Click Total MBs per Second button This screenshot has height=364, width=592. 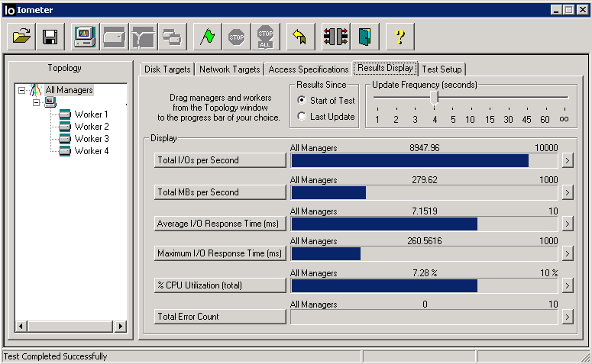point(220,192)
